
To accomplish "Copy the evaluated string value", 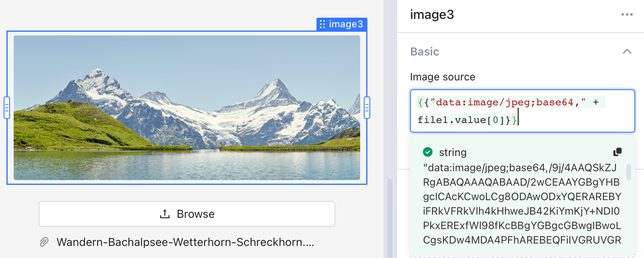I will click(x=617, y=152).
